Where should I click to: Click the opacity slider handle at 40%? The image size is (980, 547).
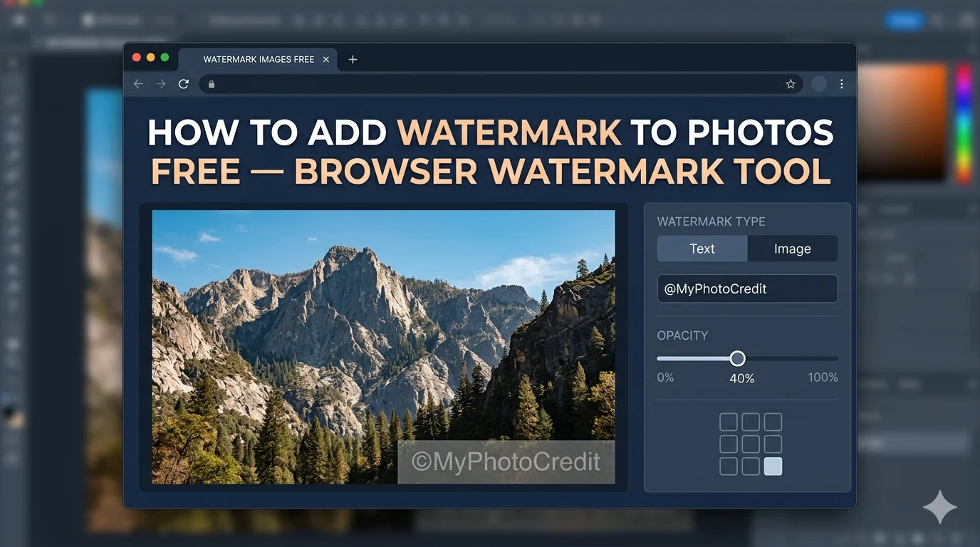pyautogui.click(x=738, y=358)
